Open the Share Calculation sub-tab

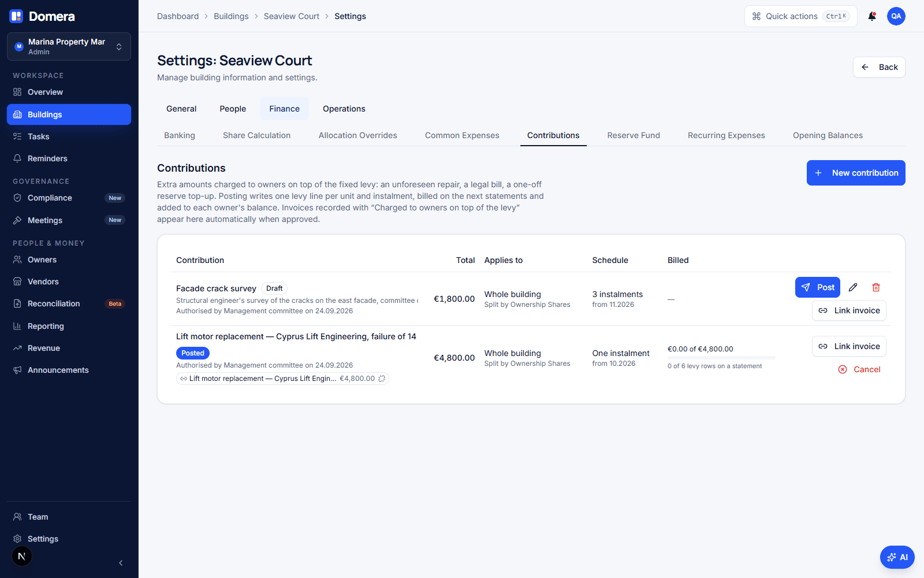[x=257, y=135]
